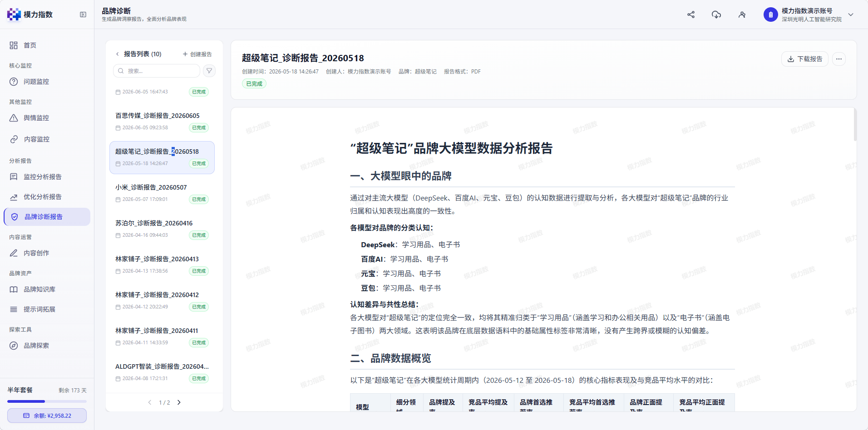Open 舆情监控 in the sidebar

(x=47, y=118)
